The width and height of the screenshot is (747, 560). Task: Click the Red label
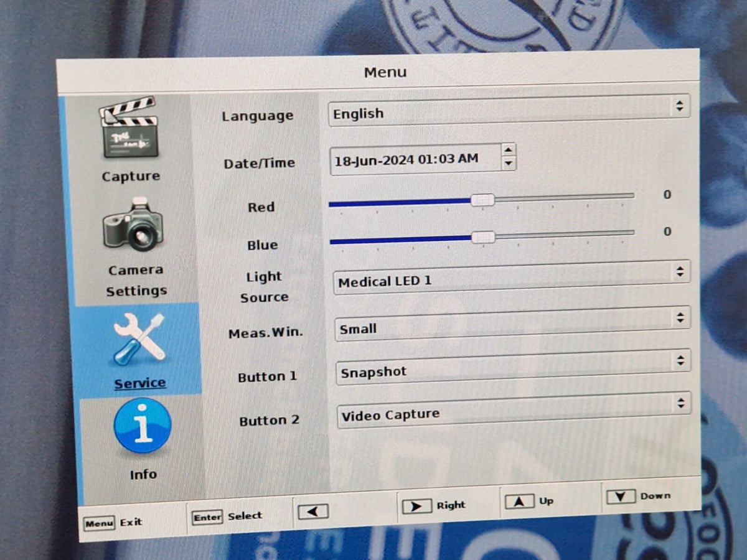(261, 207)
